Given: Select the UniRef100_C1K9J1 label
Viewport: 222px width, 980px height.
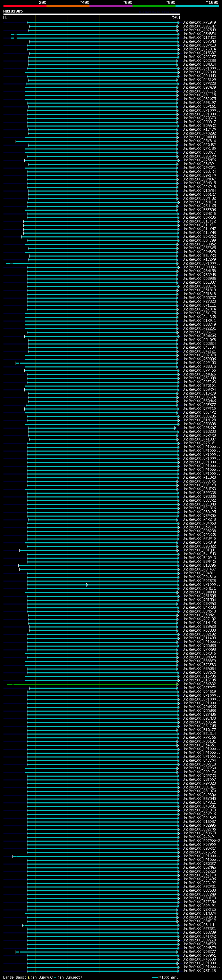Looking at the screenshot, I should 199,321.
